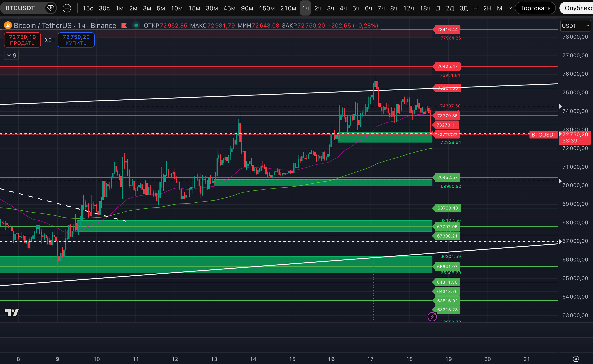593x364 pixels.
Task: Click the TradingView logo on chart
Action: pyautogui.click(x=12, y=313)
